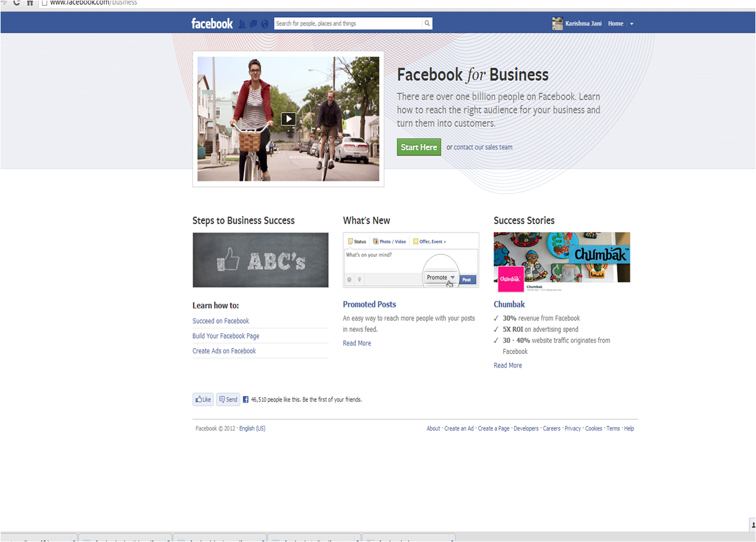This screenshot has width=756, height=542.
Task: Go to Home in the Facebook header
Action: point(616,24)
